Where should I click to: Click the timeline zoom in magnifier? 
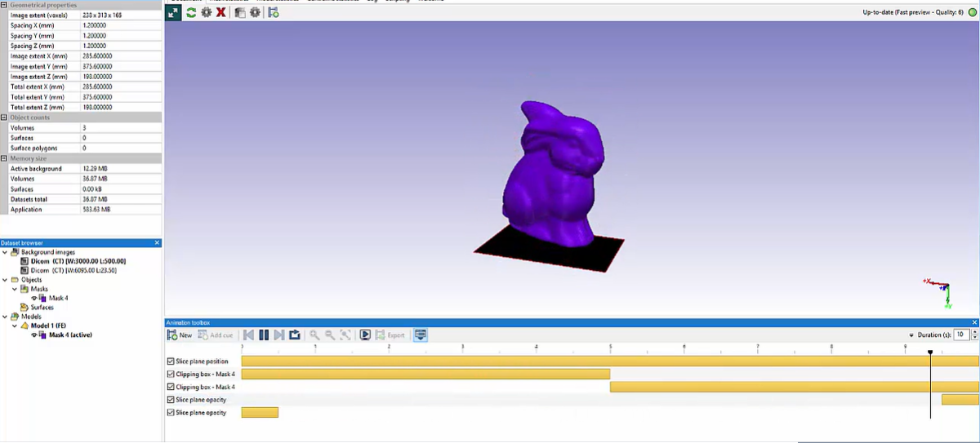tap(314, 335)
